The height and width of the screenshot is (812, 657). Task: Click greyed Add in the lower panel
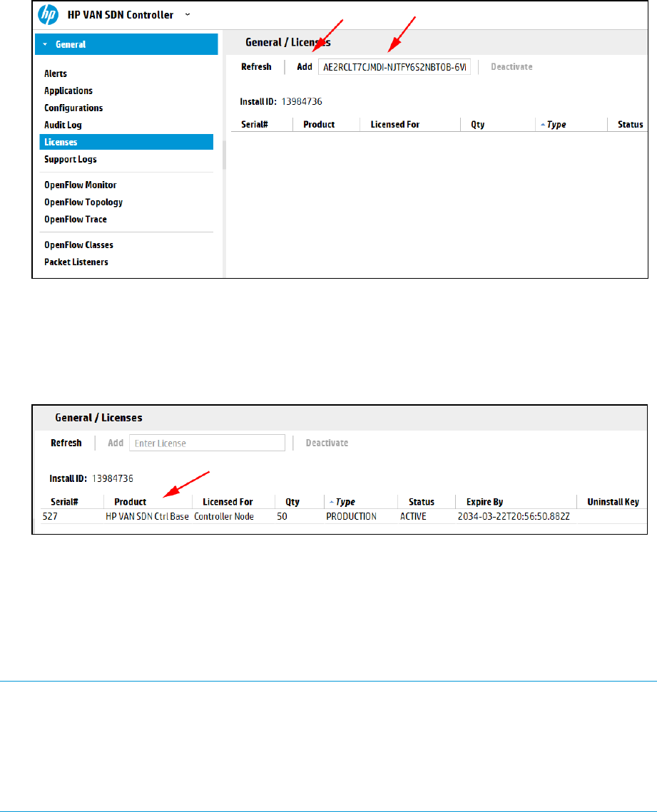click(116, 443)
